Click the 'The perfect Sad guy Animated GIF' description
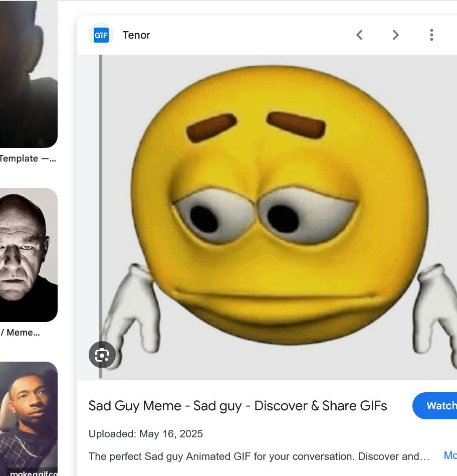 [x=259, y=456]
